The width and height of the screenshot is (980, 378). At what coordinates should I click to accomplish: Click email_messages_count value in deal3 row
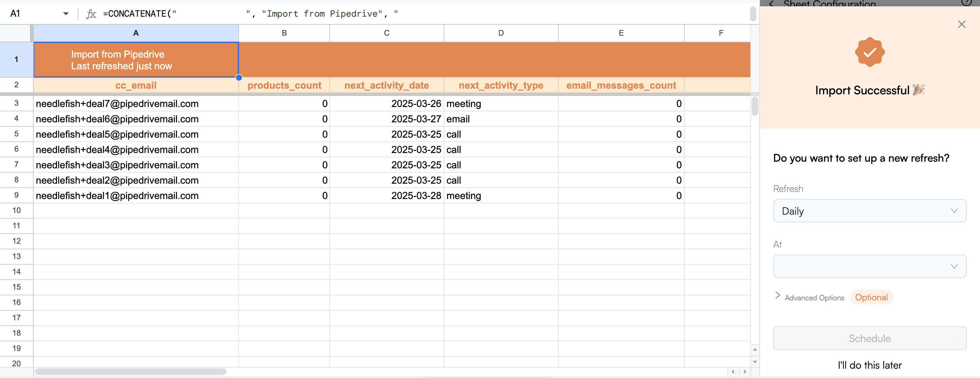(x=621, y=165)
